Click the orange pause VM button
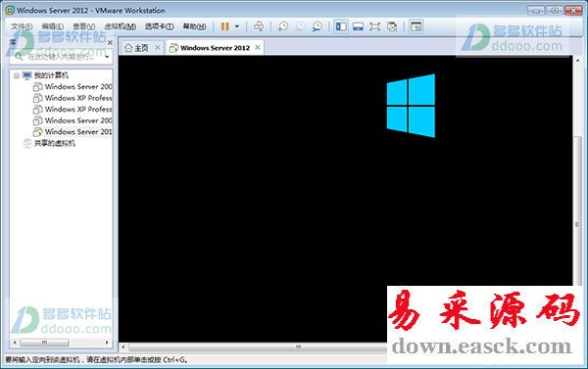The height and width of the screenshot is (369, 588). (x=224, y=26)
